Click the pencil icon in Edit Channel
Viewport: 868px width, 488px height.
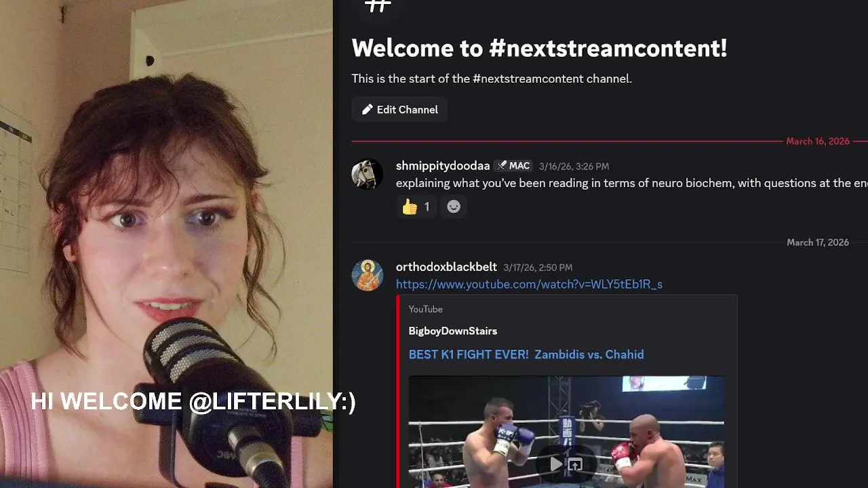click(x=367, y=110)
